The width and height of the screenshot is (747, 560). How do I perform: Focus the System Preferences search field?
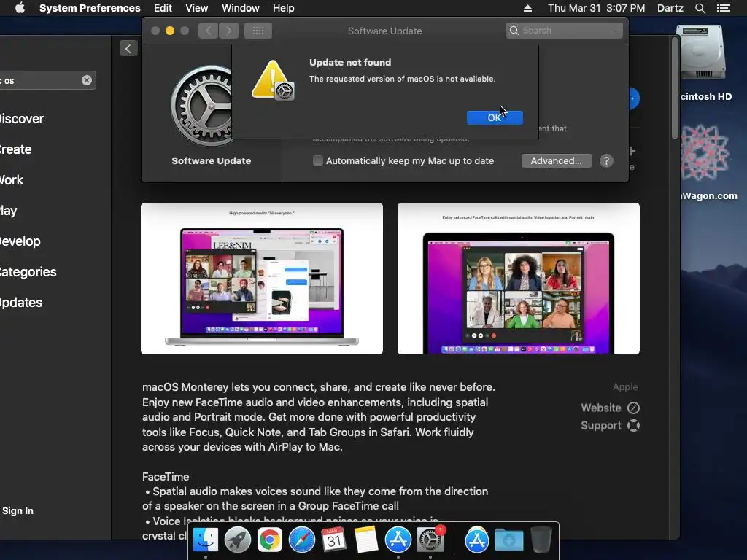coord(565,31)
